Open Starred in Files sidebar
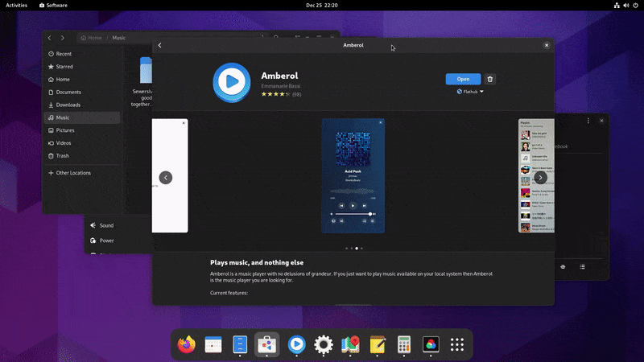Image resolution: width=644 pixels, height=362 pixels. tap(82, 67)
